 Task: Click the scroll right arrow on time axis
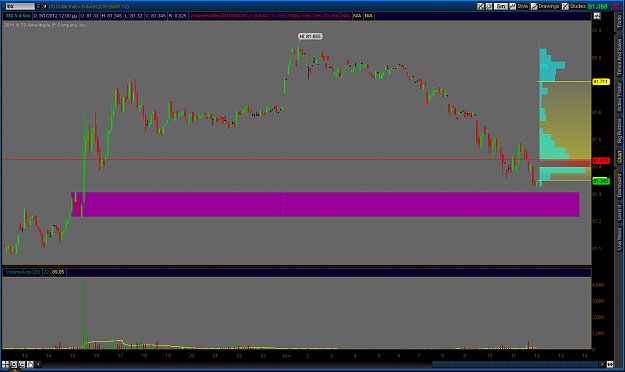click(x=602, y=364)
